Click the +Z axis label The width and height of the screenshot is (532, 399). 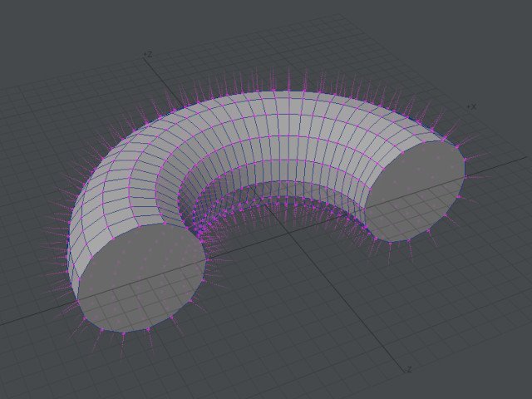(x=148, y=54)
